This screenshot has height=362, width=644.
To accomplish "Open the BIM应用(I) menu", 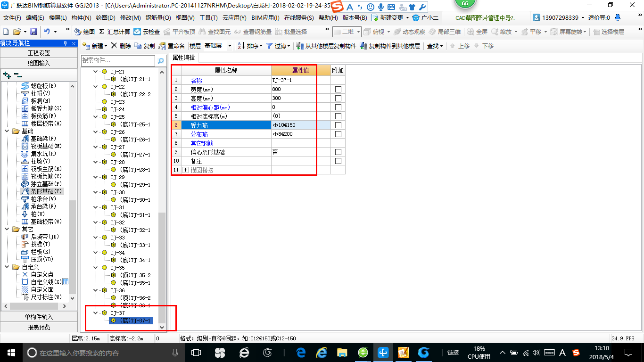I will [265, 18].
